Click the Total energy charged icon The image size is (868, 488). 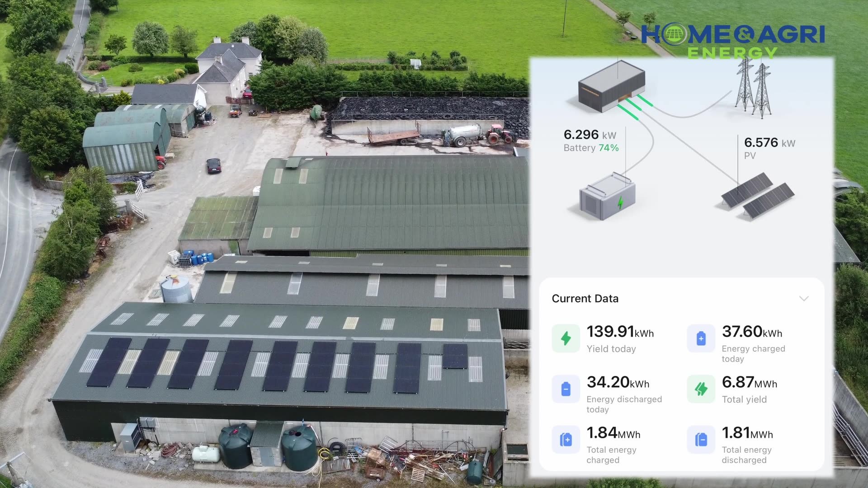click(566, 440)
